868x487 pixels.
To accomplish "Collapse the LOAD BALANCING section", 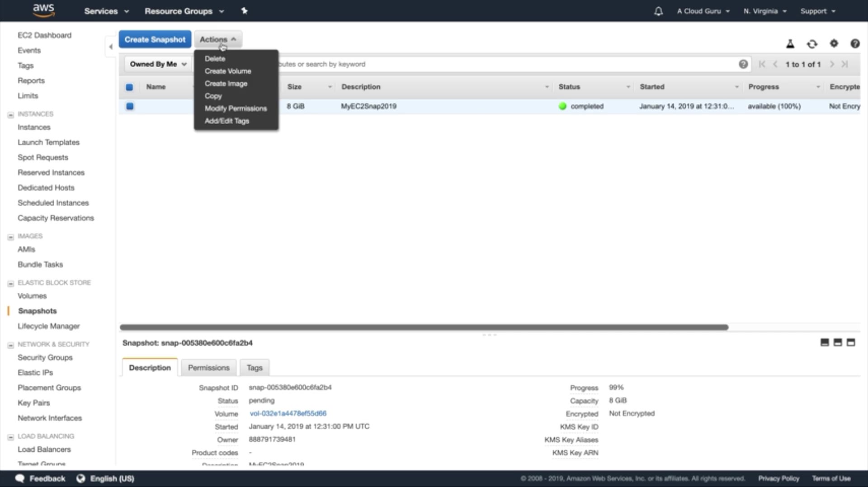I will (10, 437).
